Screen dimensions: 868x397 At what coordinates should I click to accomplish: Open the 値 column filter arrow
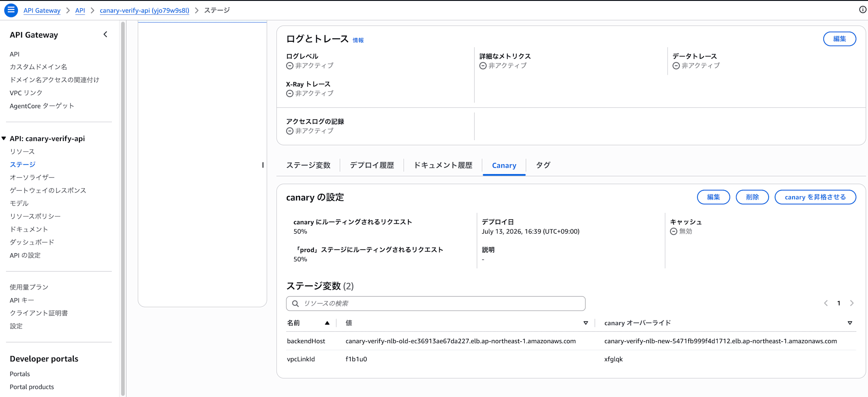(x=586, y=323)
